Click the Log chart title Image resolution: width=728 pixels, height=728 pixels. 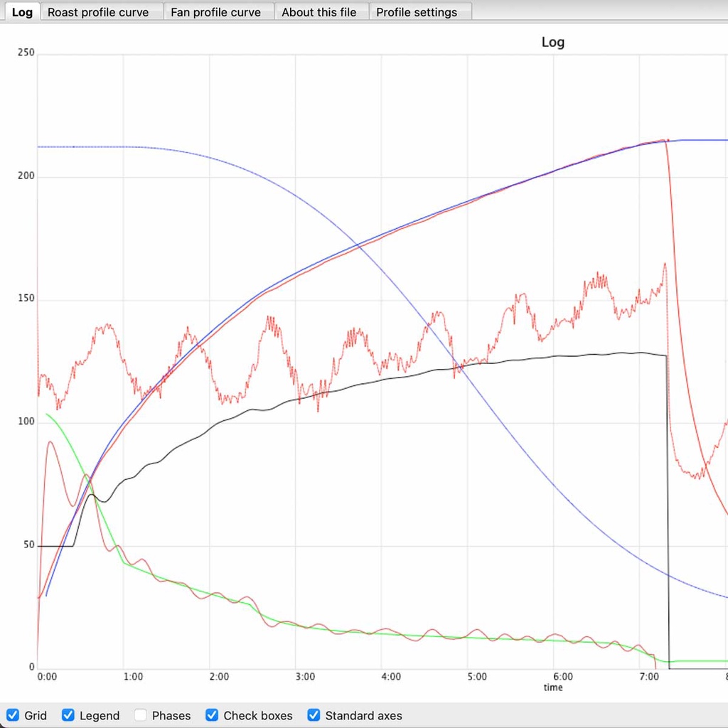click(x=552, y=42)
